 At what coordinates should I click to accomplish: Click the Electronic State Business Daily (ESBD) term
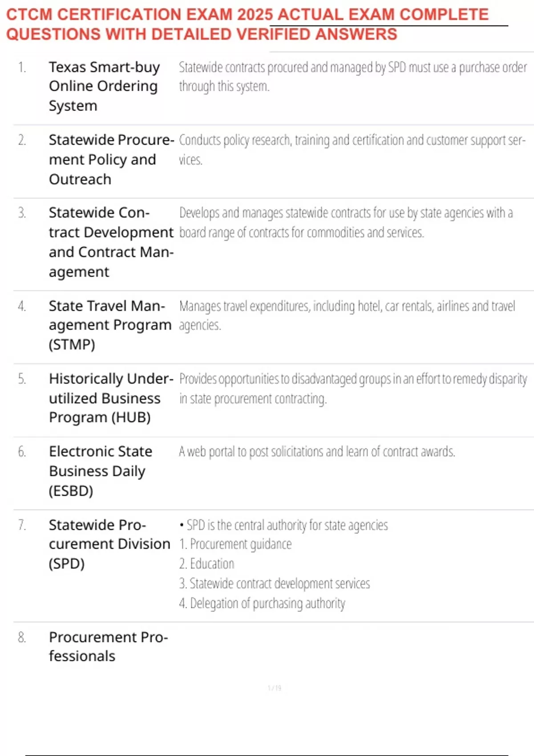(x=101, y=471)
